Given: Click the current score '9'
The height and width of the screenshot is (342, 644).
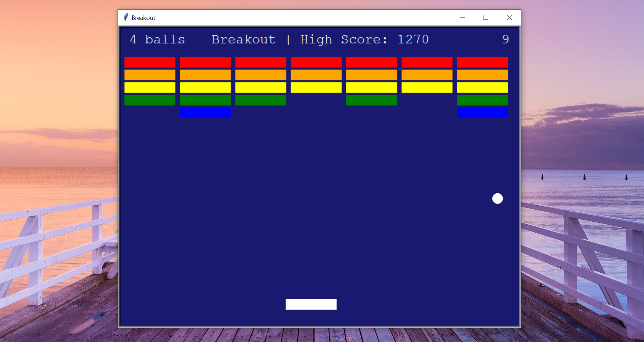Looking at the screenshot, I should (505, 39).
